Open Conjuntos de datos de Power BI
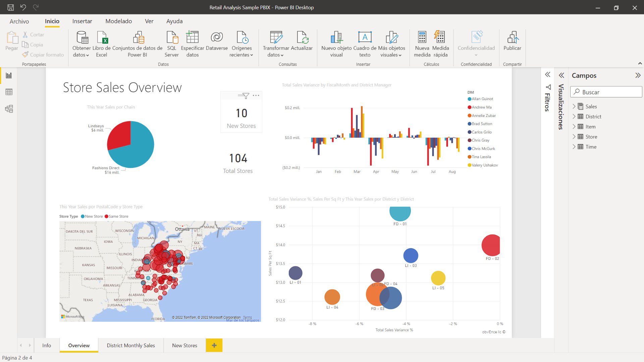 pyautogui.click(x=138, y=44)
